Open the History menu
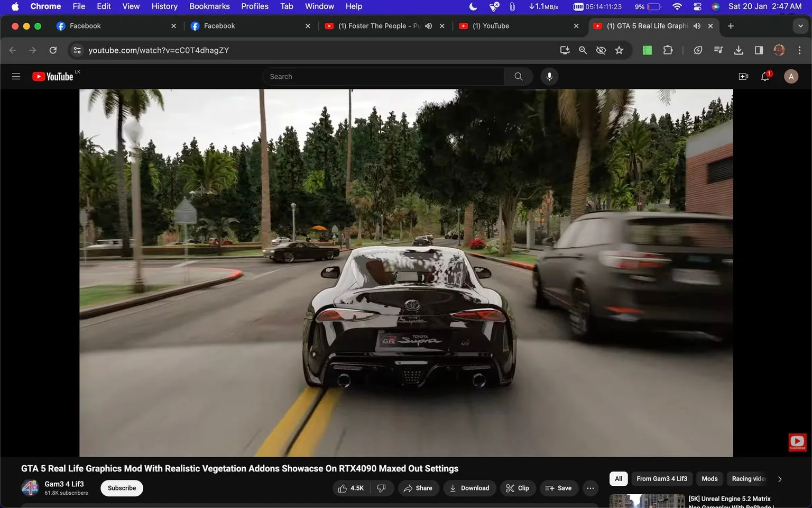 164,6
